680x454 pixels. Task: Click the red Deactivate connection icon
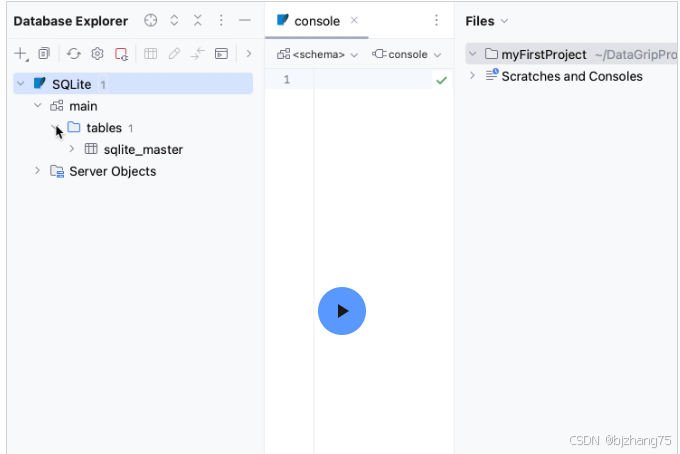click(x=121, y=54)
